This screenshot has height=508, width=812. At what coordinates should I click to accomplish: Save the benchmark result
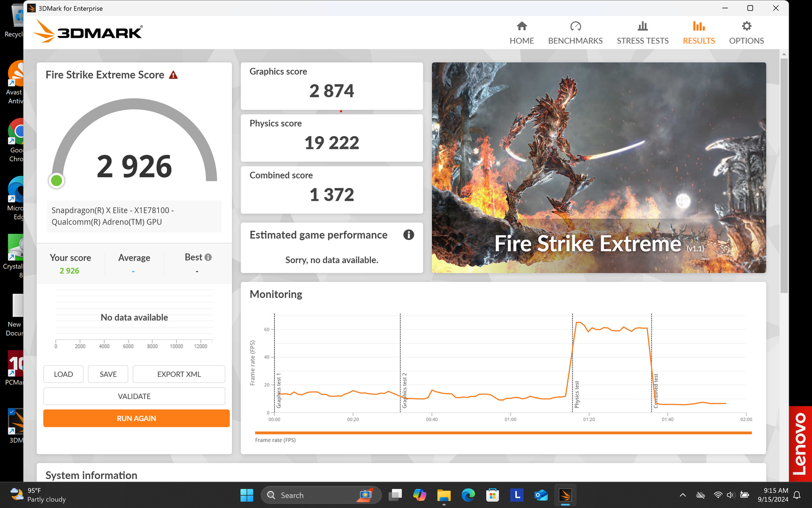[108, 374]
